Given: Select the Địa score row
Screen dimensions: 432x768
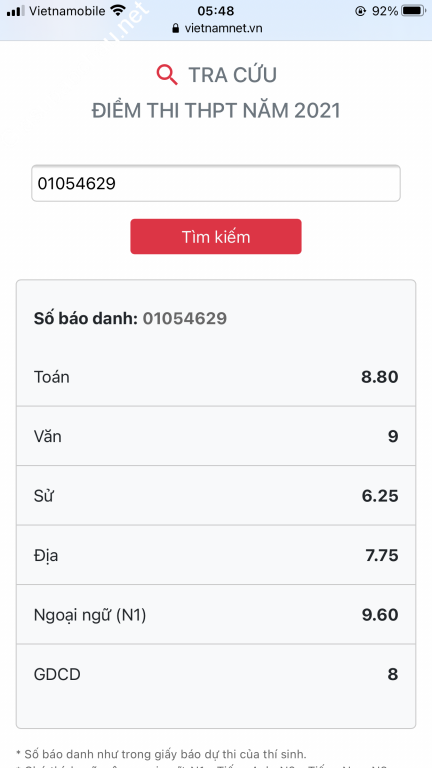Looking at the screenshot, I should [x=216, y=555].
